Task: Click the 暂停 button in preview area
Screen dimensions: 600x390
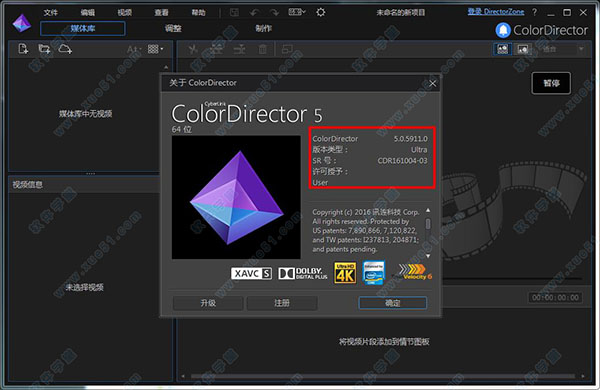Action: point(551,83)
